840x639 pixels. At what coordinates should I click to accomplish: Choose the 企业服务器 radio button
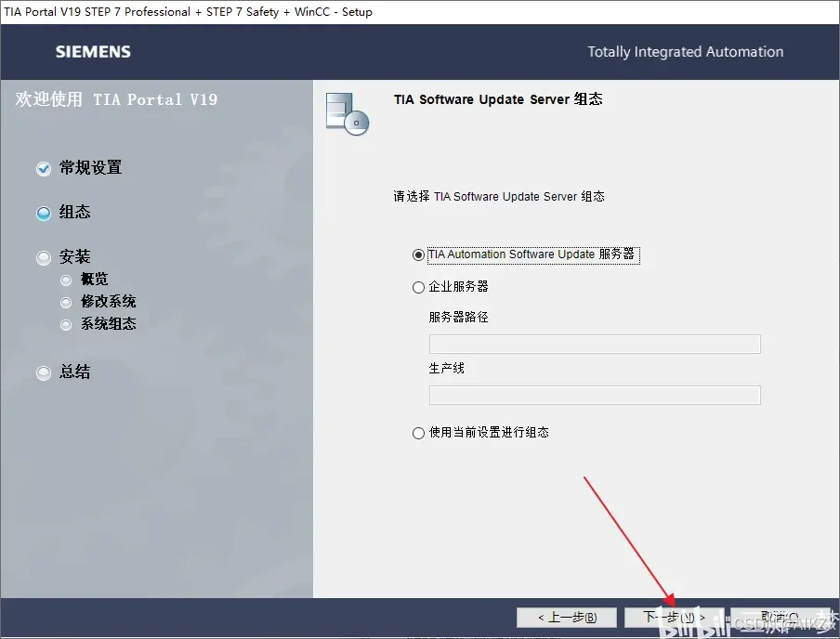tap(418, 288)
